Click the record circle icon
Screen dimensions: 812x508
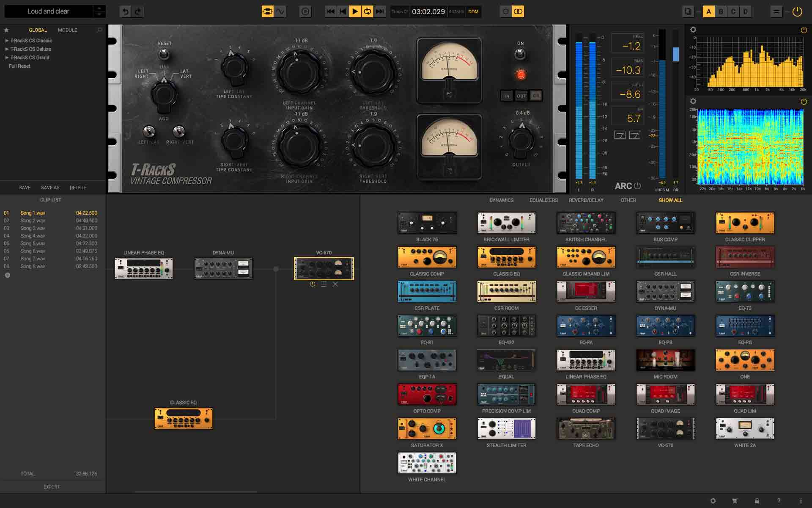(x=305, y=11)
